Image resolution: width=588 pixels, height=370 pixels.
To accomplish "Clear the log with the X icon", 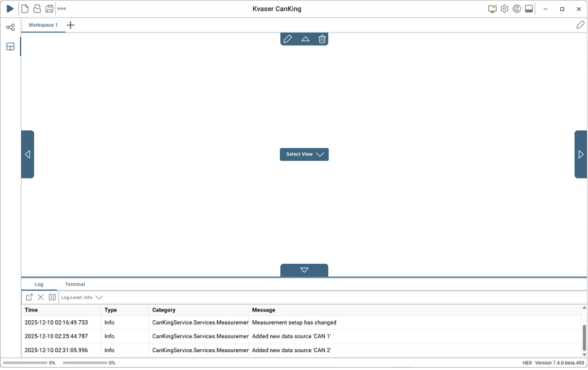I will tap(41, 297).
